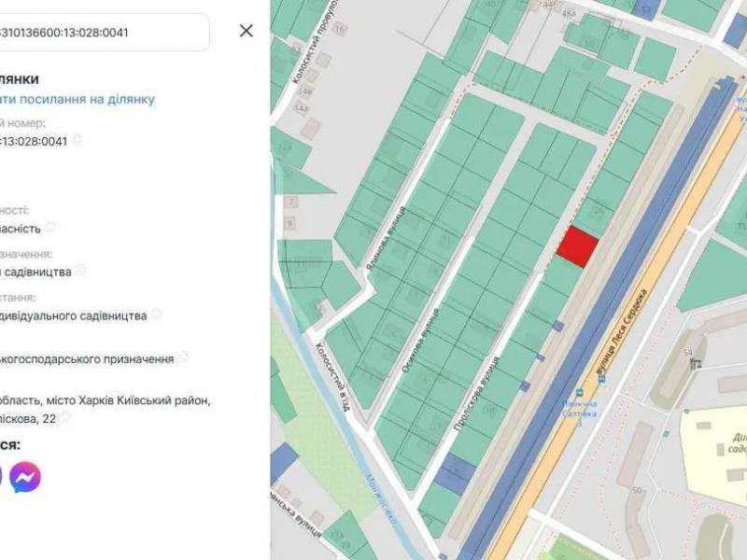Screen dimensions: 747x560
Task: Copy the address ending with 'Проліскова, 22'
Action: tap(64, 418)
